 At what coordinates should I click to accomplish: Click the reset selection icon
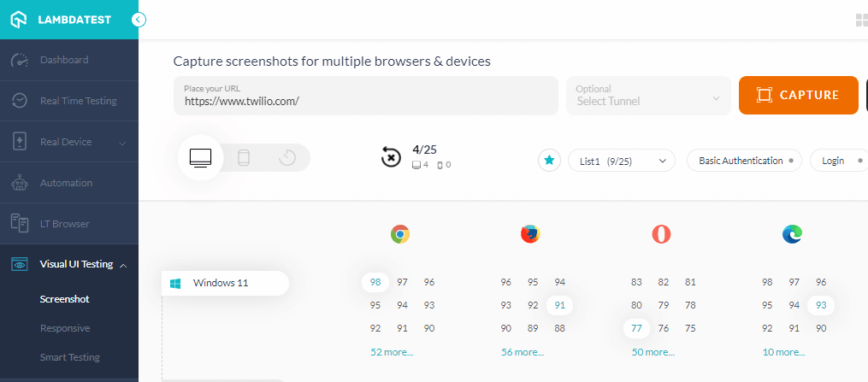coord(390,157)
